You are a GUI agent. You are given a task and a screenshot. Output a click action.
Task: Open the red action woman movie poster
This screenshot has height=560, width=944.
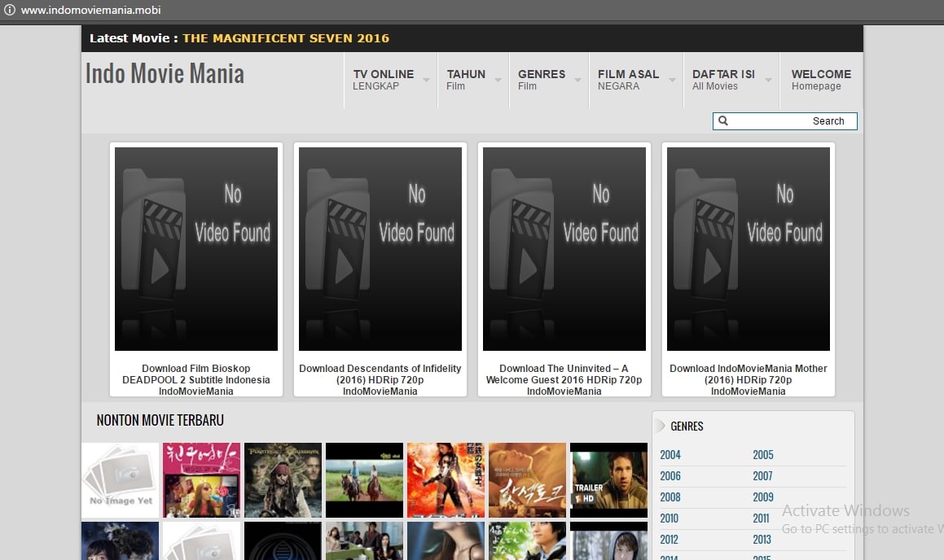446,480
